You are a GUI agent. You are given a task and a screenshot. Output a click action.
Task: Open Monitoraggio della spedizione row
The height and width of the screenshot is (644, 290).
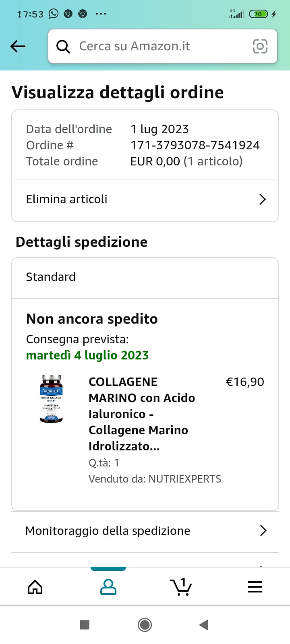108,531
